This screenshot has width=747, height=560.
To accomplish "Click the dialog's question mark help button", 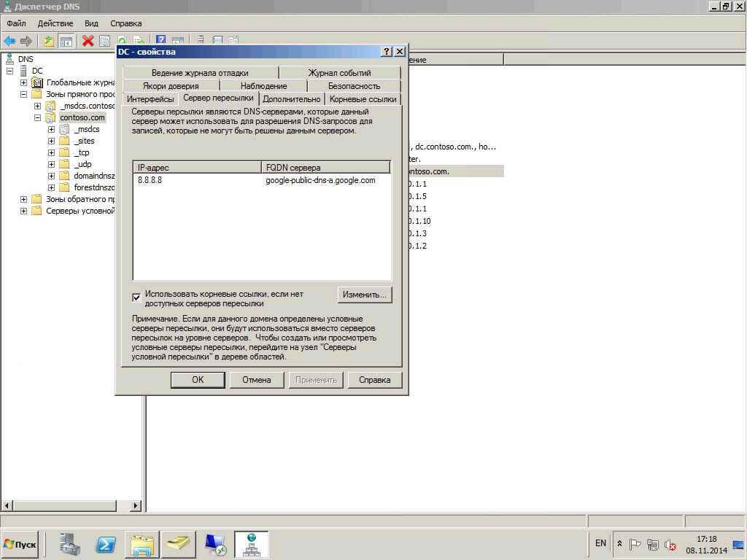I will click(x=387, y=52).
